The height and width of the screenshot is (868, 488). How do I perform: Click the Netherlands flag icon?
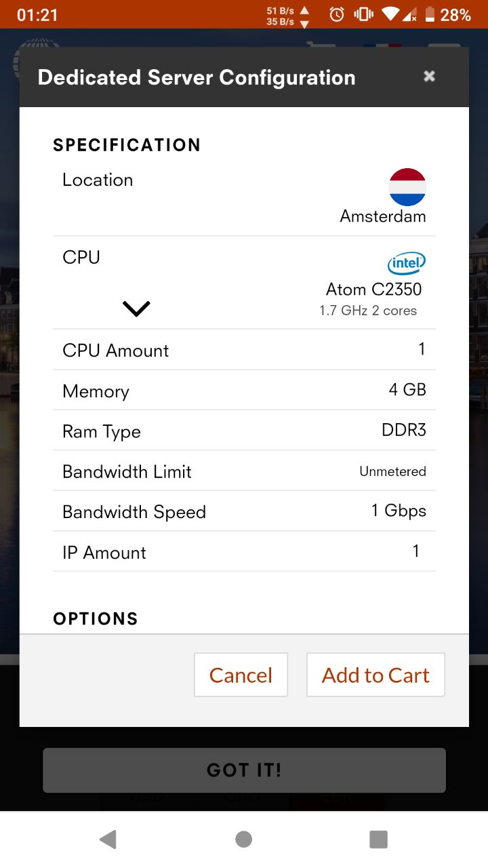pos(407,187)
